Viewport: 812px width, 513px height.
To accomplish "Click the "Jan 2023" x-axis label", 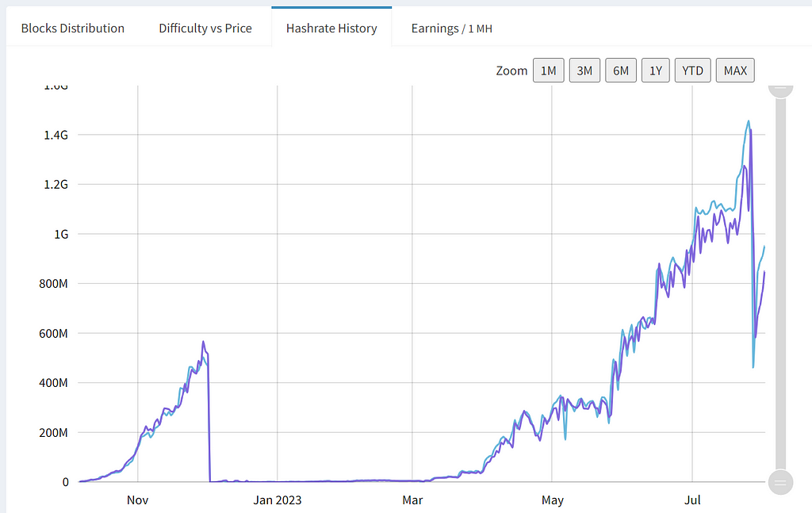I will click(x=277, y=500).
